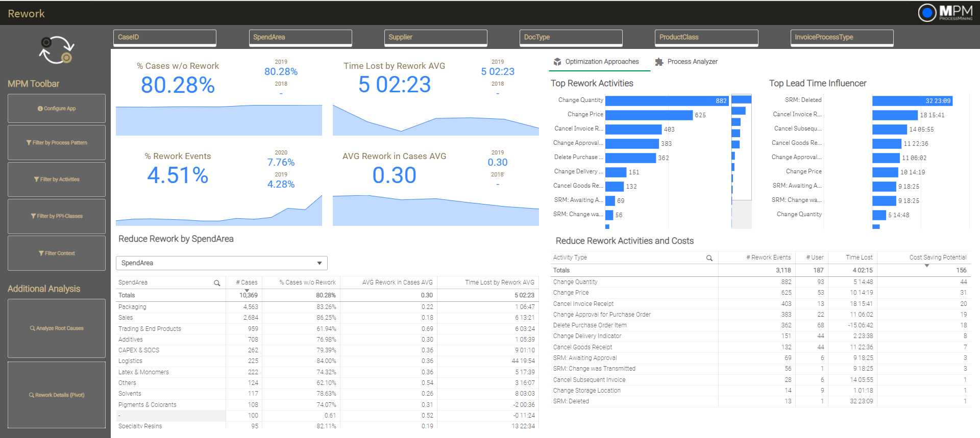Click the % Rework Events value 4.51%
Image resolution: width=980 pixels, height=438 pixels.
(178, 175)
